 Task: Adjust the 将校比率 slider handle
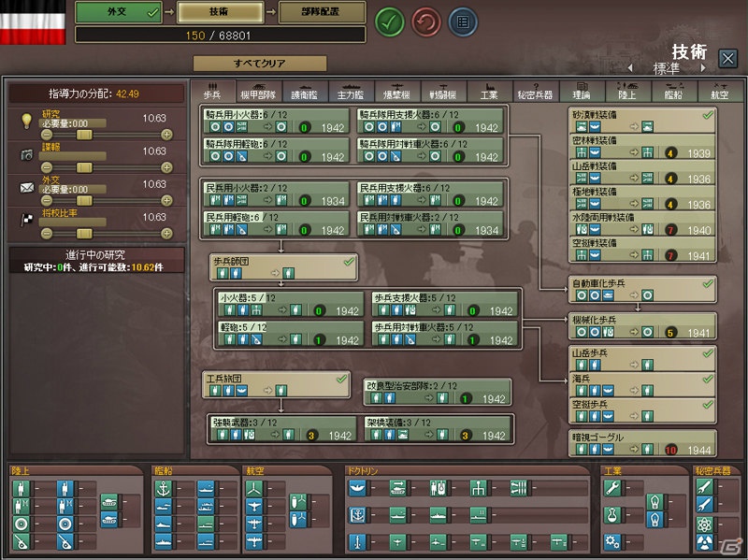click(84, 233)
